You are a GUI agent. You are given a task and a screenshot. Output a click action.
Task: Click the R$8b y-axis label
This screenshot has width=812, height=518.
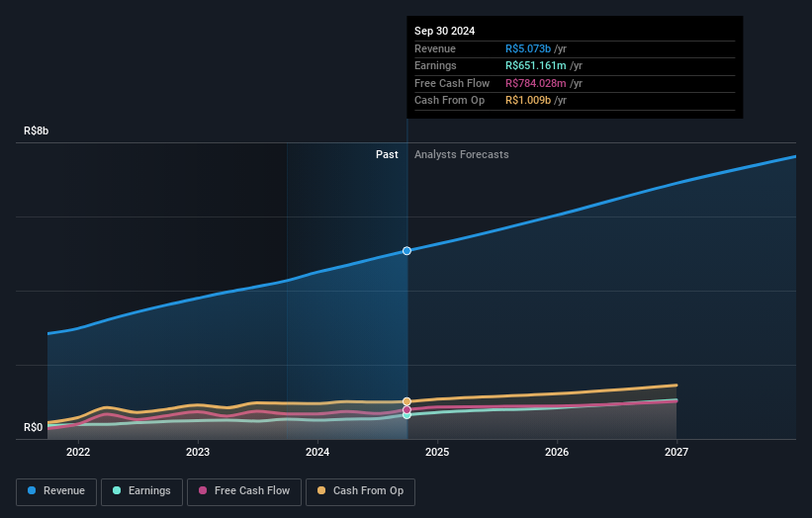[x=37, y=130]
